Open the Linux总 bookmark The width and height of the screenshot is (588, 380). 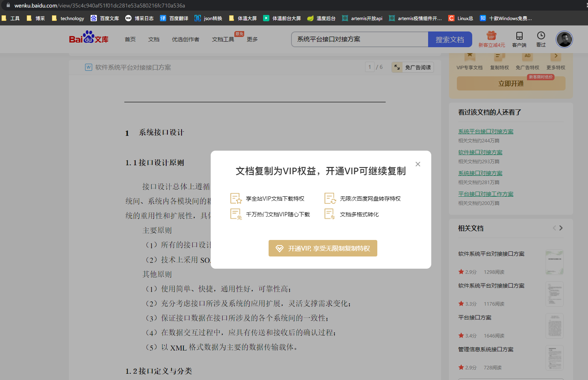pyautogui.click(x=461, y=18)
